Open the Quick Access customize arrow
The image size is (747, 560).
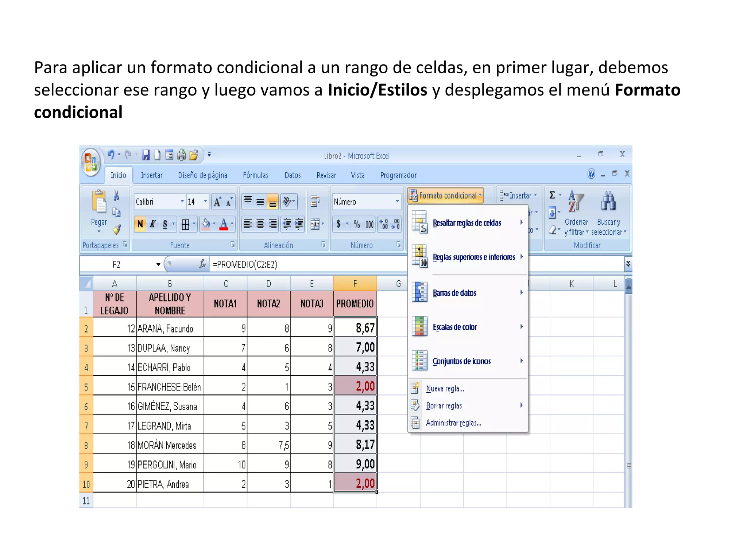pos(209,155)
